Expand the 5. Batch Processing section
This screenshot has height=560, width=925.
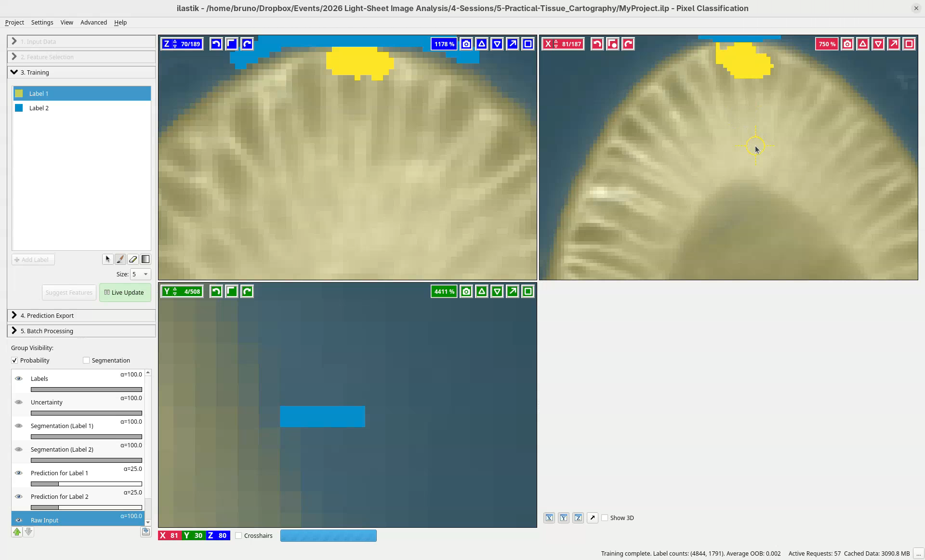47,331
